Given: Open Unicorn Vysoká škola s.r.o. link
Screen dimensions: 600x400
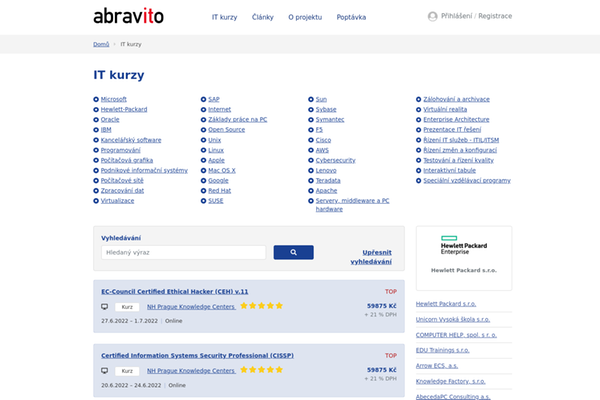Looking at the screenshot, I should [x=453, y=319].
